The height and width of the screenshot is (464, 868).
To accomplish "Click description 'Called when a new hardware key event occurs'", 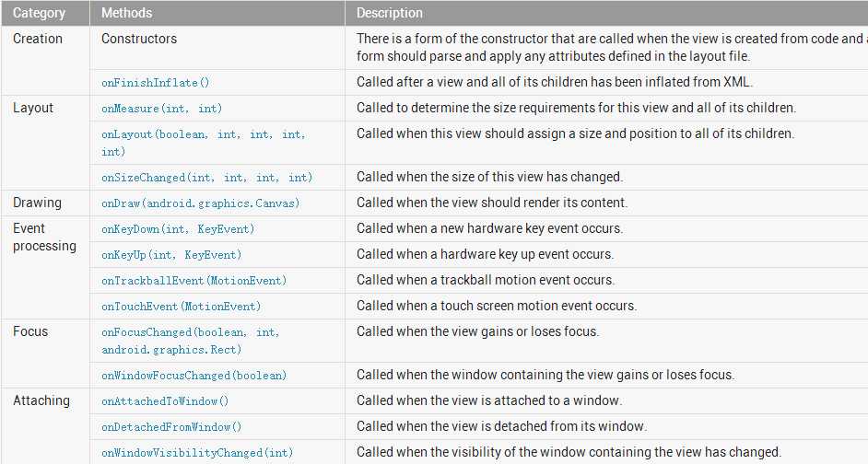I will 490,228.
